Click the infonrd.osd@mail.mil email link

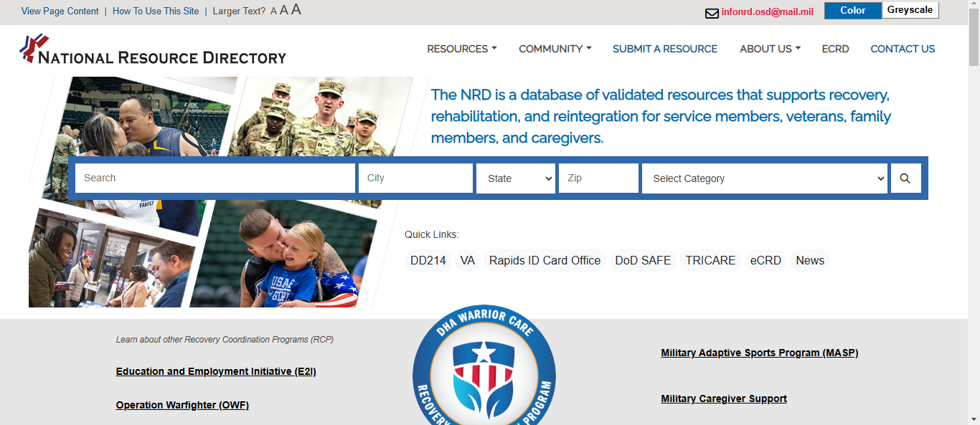tap(768, 12)
